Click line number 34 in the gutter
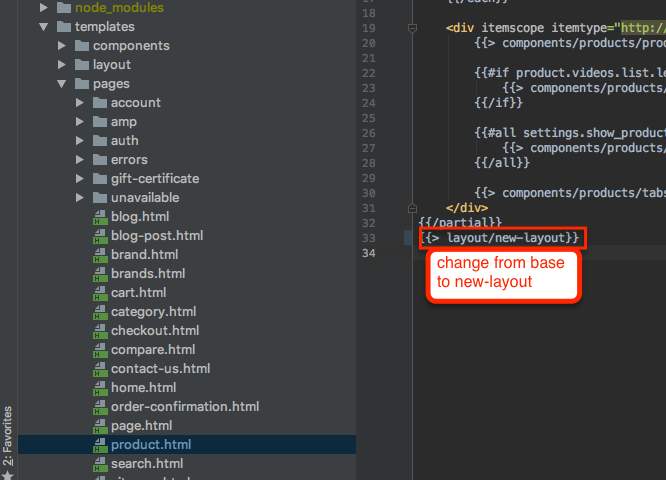The height and width of the screenshot is (480, 666). coord(368,253)
